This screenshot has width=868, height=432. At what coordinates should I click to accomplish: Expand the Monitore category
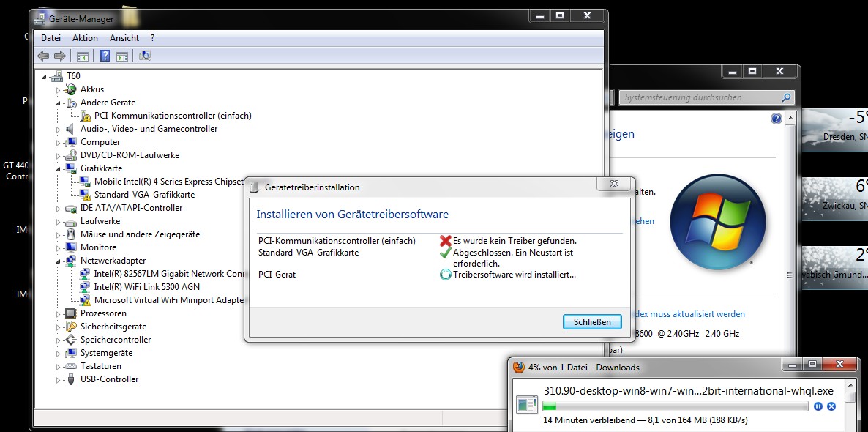58,247
